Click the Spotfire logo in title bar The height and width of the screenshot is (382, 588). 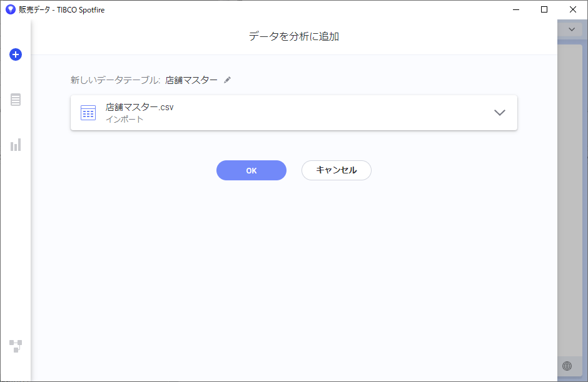[11, 9]
